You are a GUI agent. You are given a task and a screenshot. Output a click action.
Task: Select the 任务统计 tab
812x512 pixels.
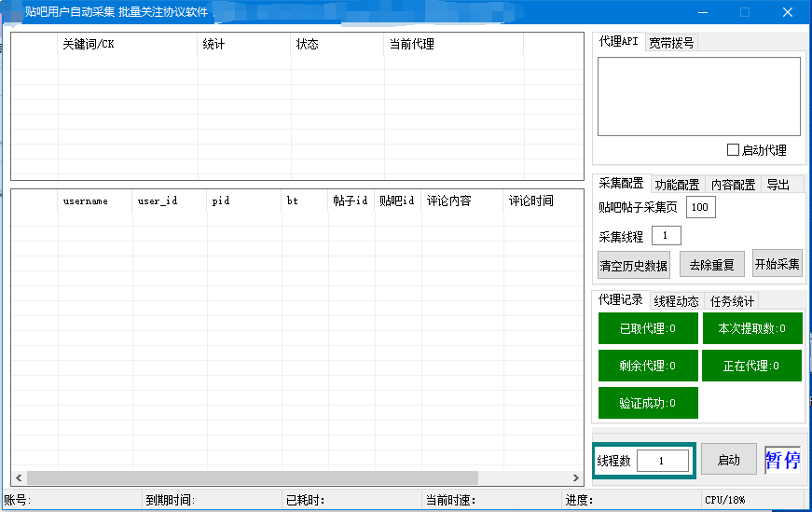pos(732,301)
